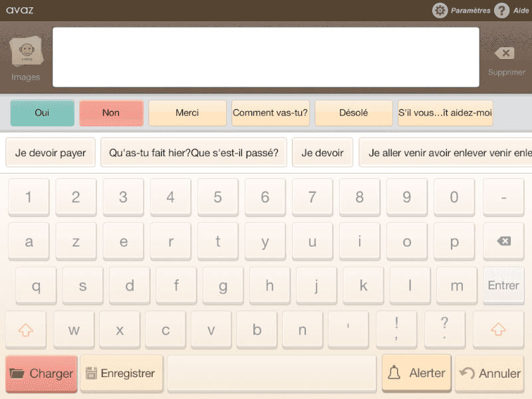This screenshot has height=399, width=532.
Task: Click the Annuler undo arrow button
Action: [x=489, y=373]
